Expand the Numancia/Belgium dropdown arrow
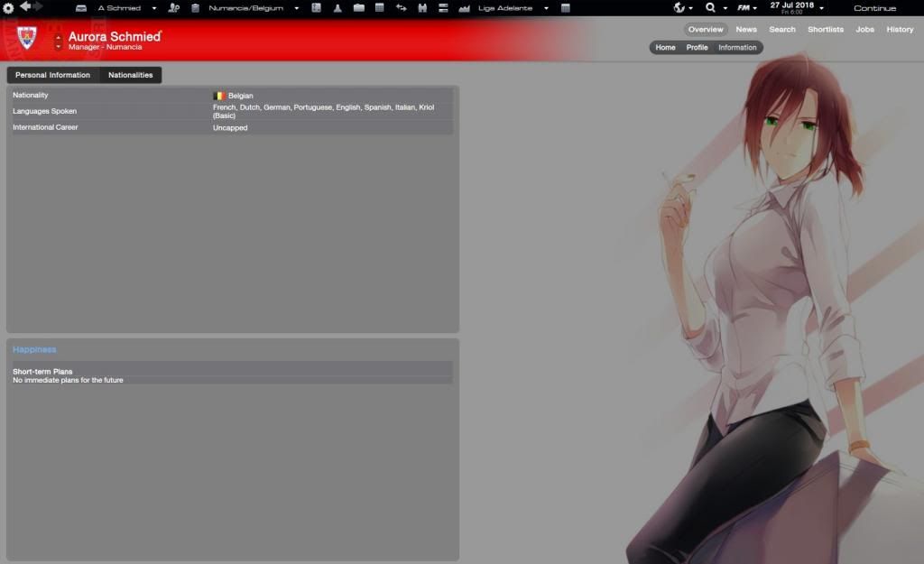 pos(296,8)
